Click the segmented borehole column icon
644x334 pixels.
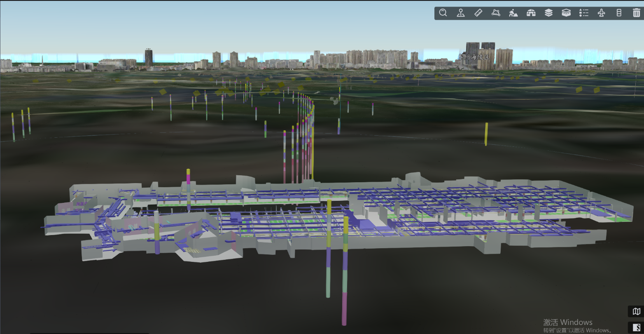coord(619,13)
